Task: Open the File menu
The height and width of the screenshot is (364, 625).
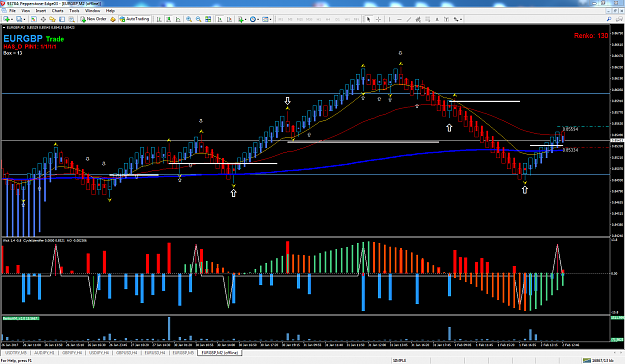Action: 12,11
